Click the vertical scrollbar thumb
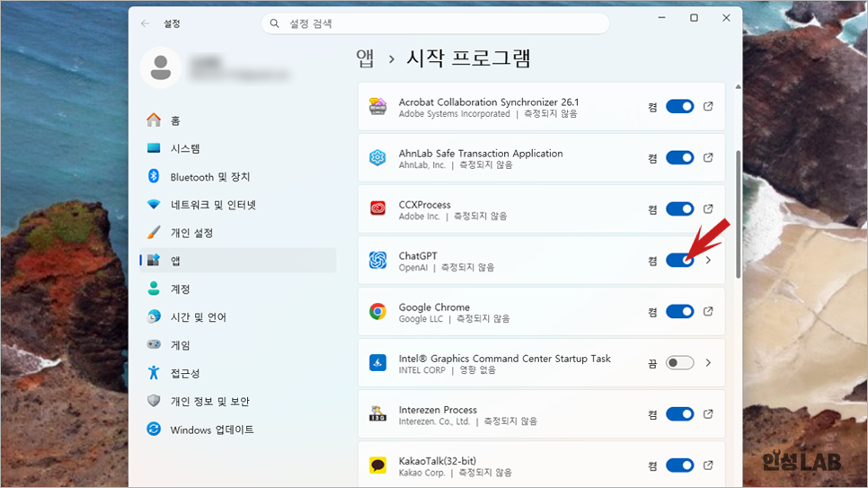Image resolution: width=868 pixels, height=488 pixels. coord(738,214)
